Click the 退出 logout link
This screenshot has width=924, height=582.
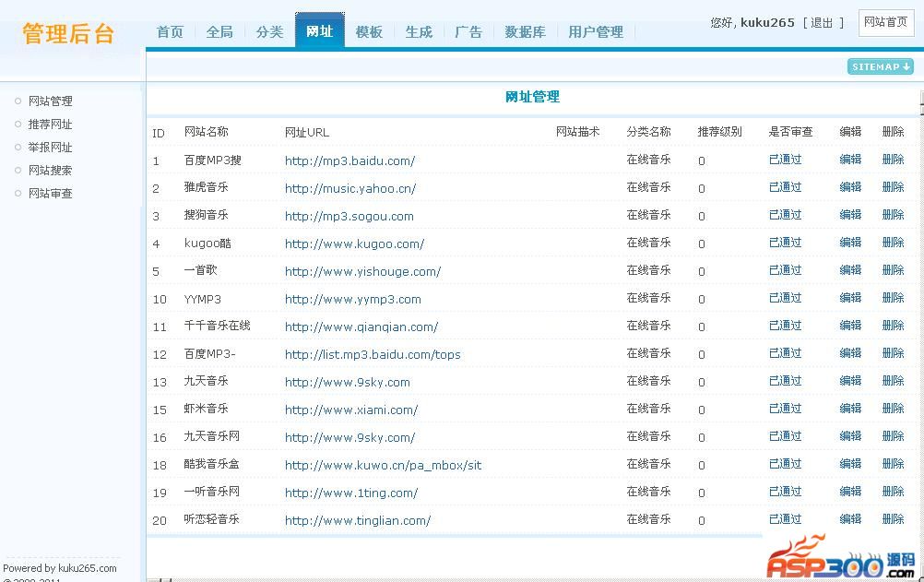[x=822, y=22]
